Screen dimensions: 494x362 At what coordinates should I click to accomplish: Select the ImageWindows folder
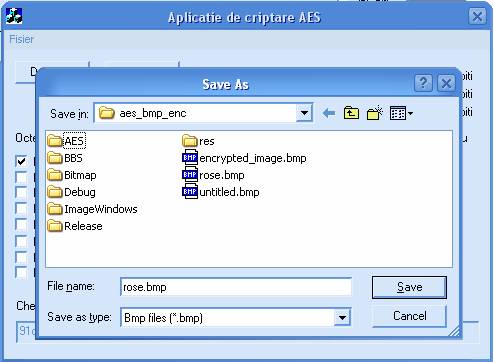92,209
